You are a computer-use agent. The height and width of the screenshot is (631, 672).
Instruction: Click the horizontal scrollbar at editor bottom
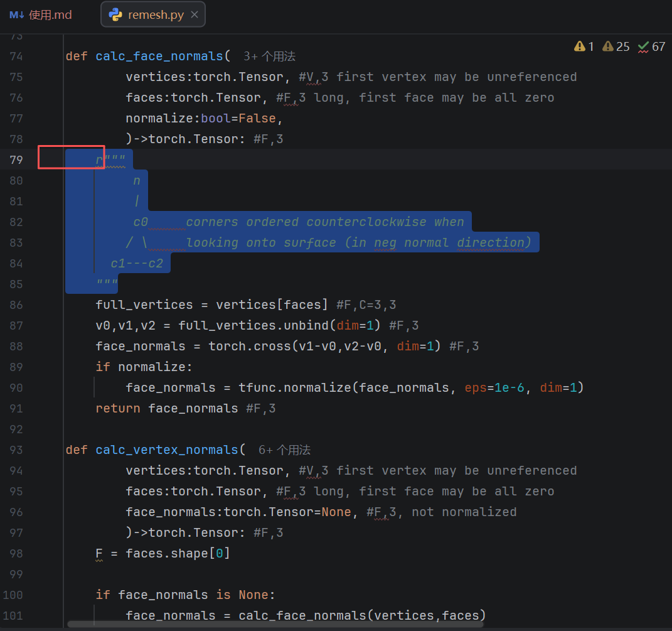[x=275, y=624]
